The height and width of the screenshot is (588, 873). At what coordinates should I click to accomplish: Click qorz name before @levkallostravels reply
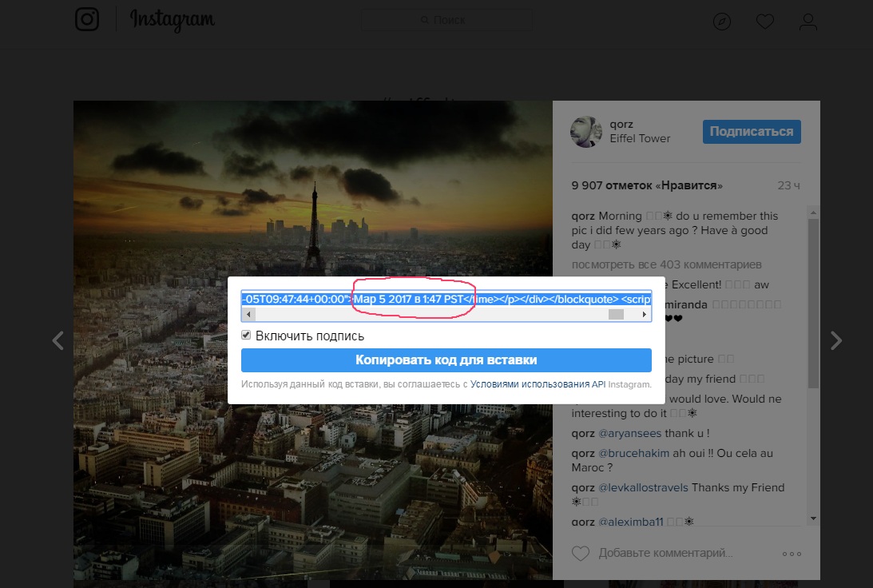(x=583, y=488)
